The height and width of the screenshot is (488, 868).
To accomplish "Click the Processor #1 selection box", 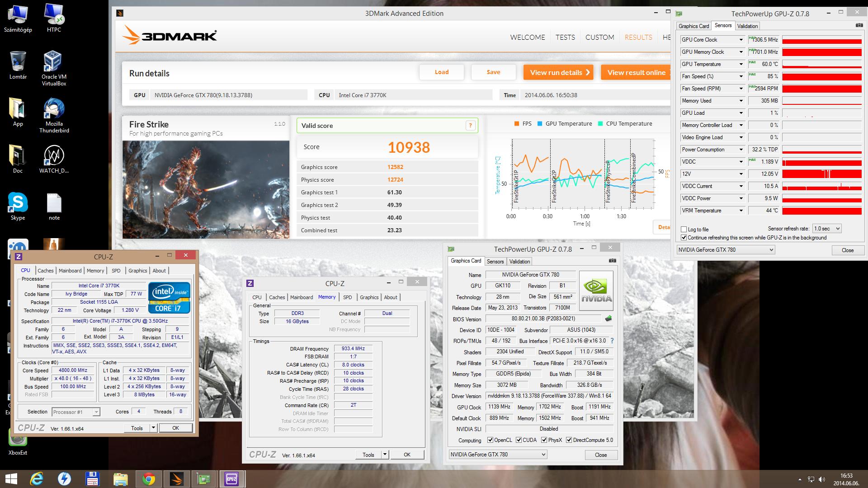I will tap(75, 412).
